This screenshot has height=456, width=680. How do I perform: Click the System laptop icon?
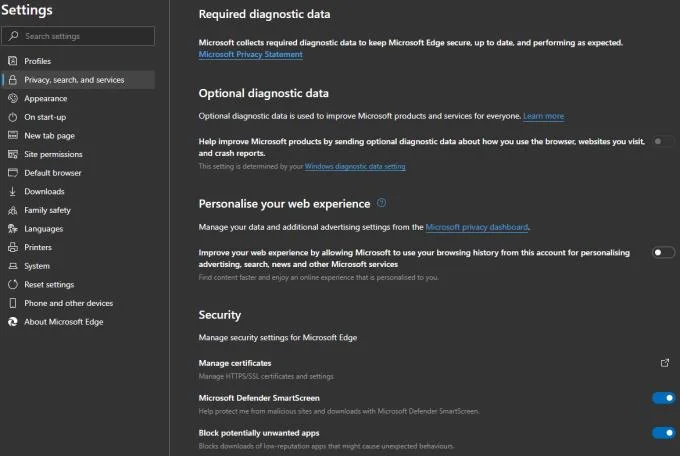click(13, 266)
